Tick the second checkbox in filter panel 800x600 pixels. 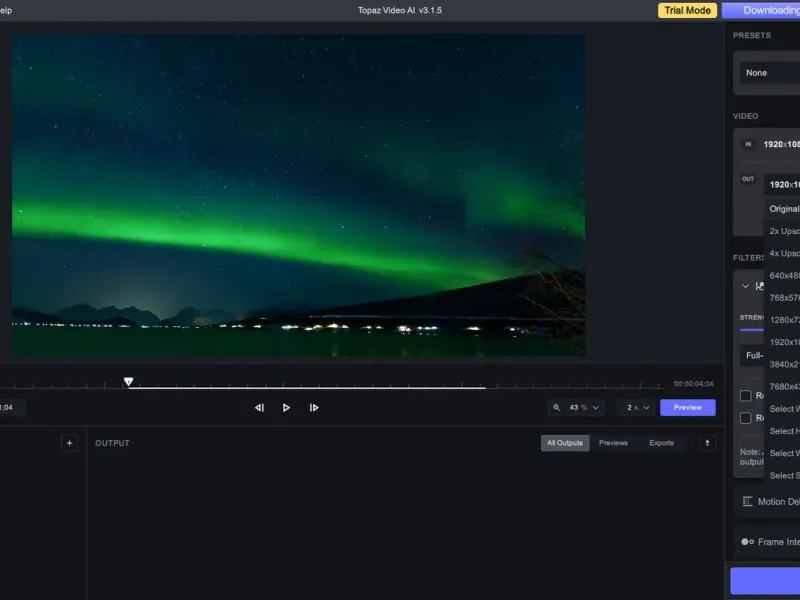746,418
